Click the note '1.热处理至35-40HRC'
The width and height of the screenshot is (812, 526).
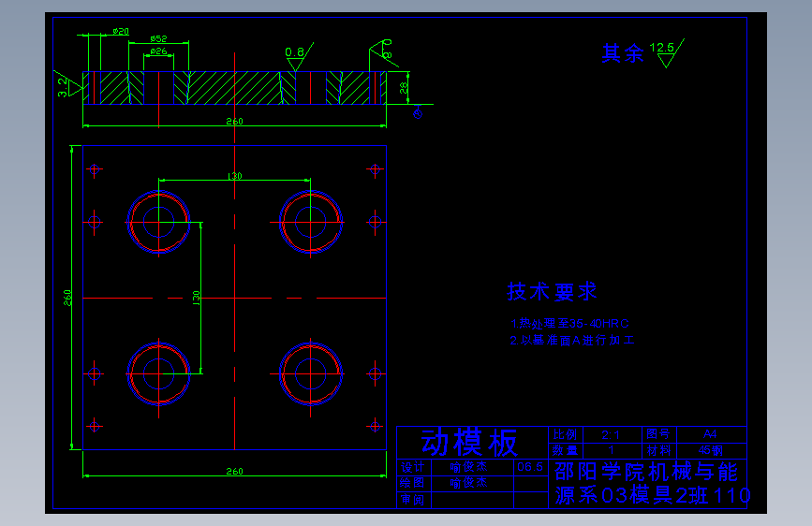[569, 324]
